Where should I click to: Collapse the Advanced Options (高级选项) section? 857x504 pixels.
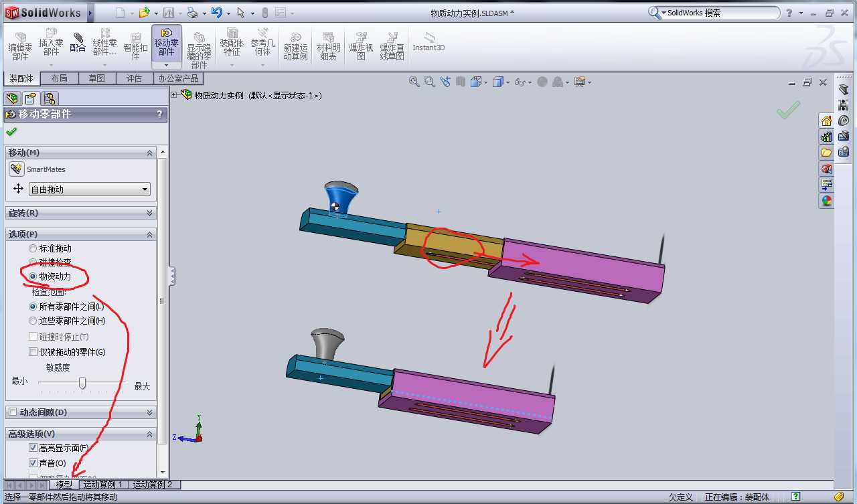tap(149, 434)
